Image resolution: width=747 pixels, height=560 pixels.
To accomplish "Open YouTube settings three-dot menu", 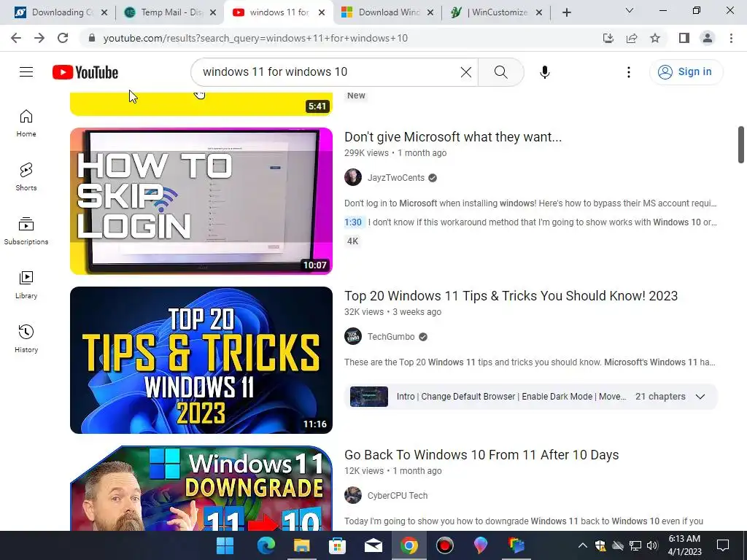I will tap(629, 72).
